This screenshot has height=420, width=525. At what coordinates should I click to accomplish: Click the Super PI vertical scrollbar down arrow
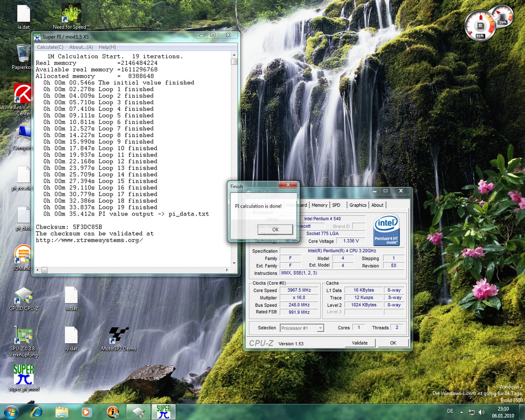click(x=234, y=263)
